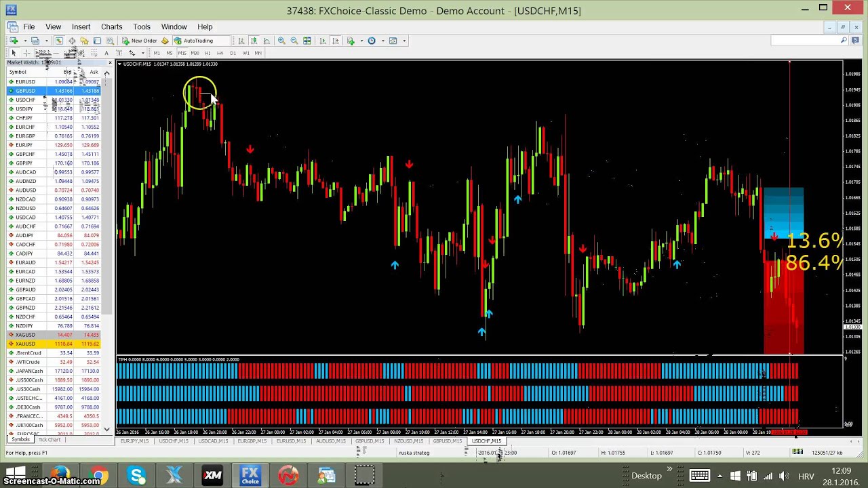Image resolution: width=868 pixels, height=488 pixels.
Task: Toggle the Data Window button
Action: [x=72, y=41]
